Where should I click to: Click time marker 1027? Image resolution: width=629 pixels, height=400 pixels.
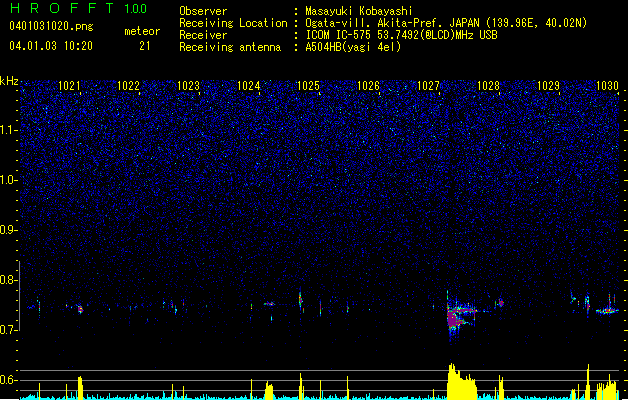[x=428, y=86]
